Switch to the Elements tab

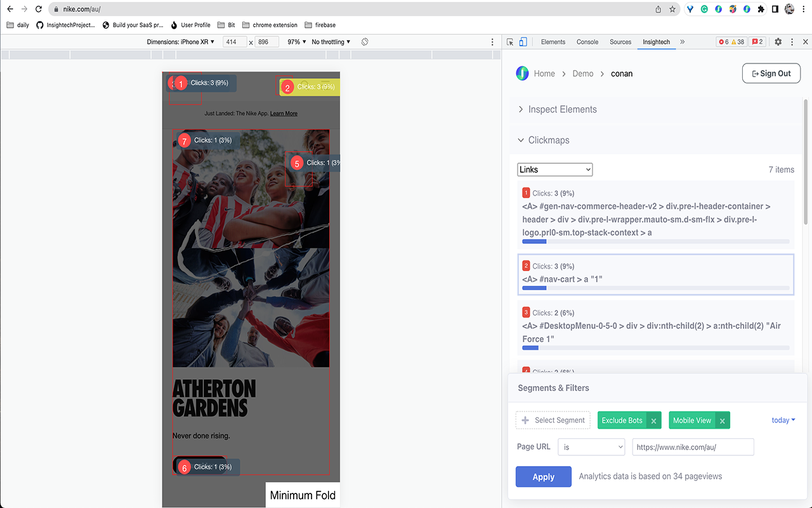pyautogui.click(x=553, y=41)
